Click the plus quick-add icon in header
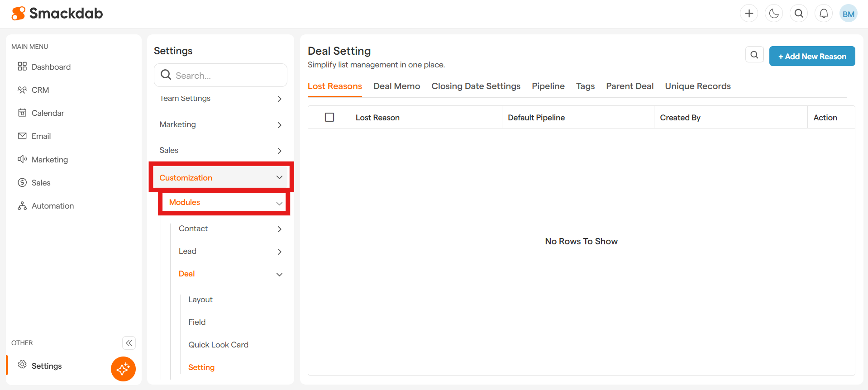This screenshot has width=868, height=390. [749, 14]
